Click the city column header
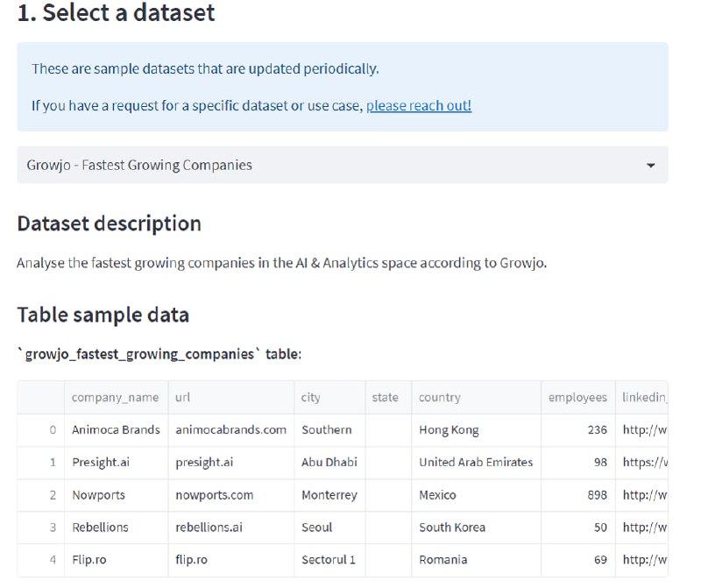The width and height of the screenshot is (701, 588). click(x=330, y=398)
